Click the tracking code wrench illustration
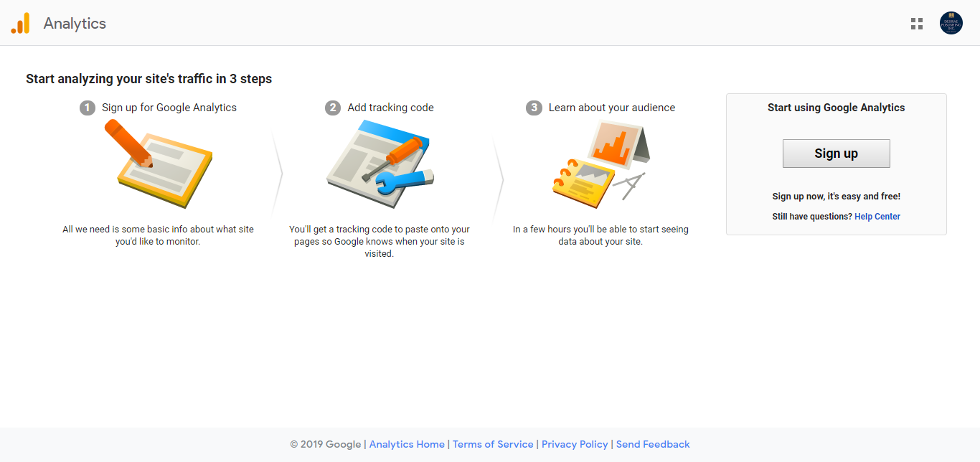 [x=380, y=164]
